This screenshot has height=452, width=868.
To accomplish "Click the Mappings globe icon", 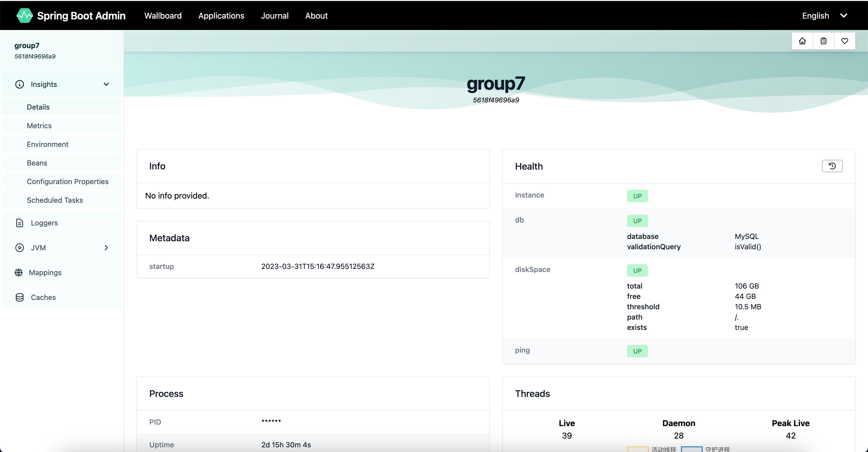I will point(19,272).
